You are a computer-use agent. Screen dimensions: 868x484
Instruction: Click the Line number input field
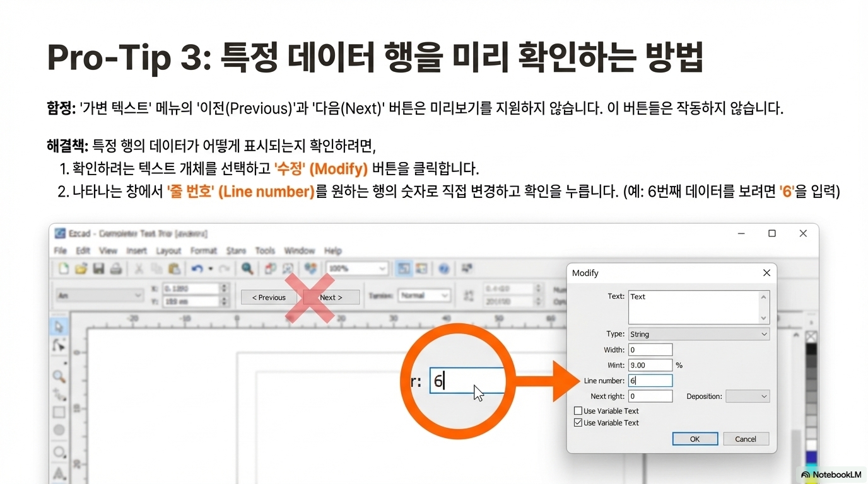(x=650, y=381)
